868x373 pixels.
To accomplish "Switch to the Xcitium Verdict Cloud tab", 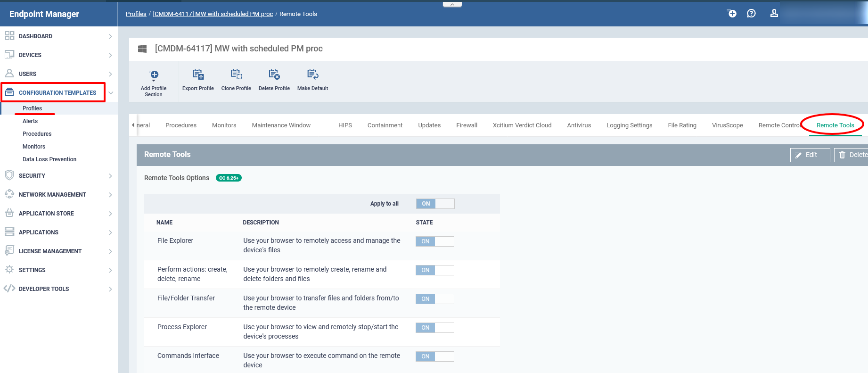I will click(x=522, y=125).
